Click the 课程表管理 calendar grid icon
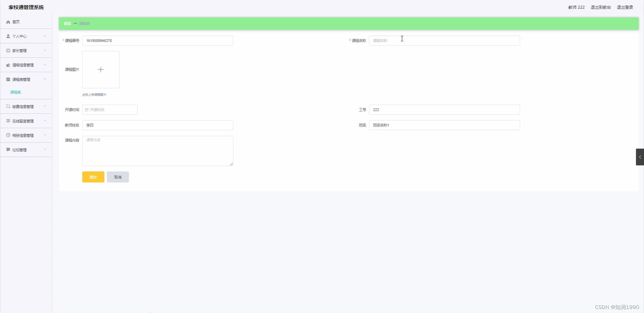The height and width of the screenshot is (313, 644). coord(8,80)
